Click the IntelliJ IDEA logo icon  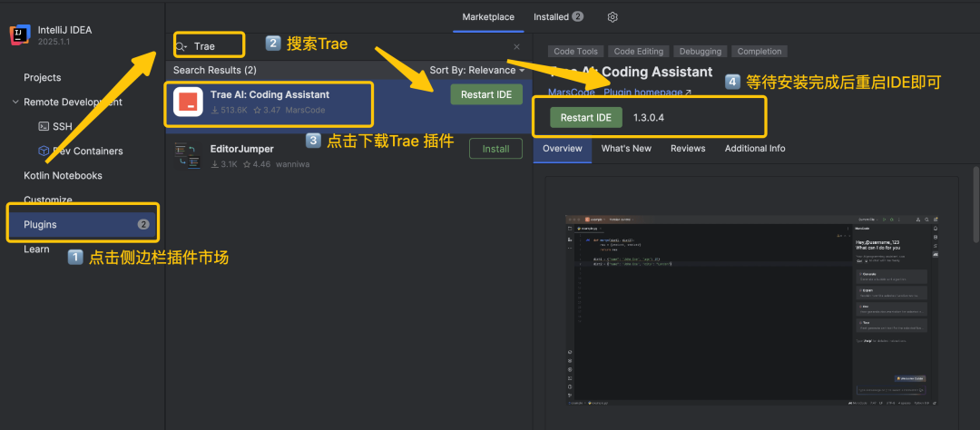pos(20,35)
